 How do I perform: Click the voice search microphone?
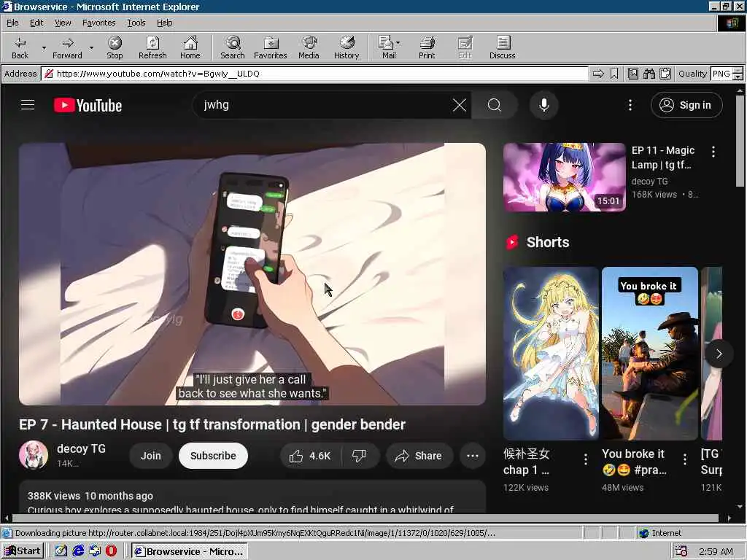coord(543,105)
